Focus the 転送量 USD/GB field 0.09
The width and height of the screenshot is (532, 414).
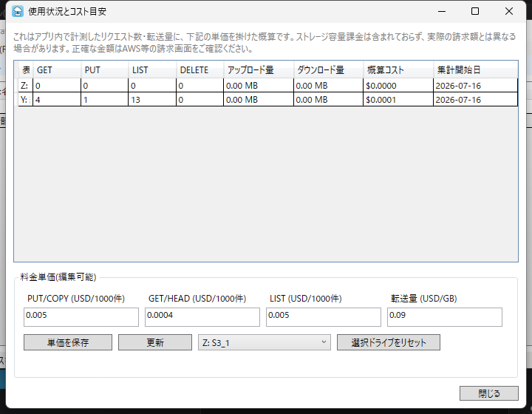coord(445,317)
